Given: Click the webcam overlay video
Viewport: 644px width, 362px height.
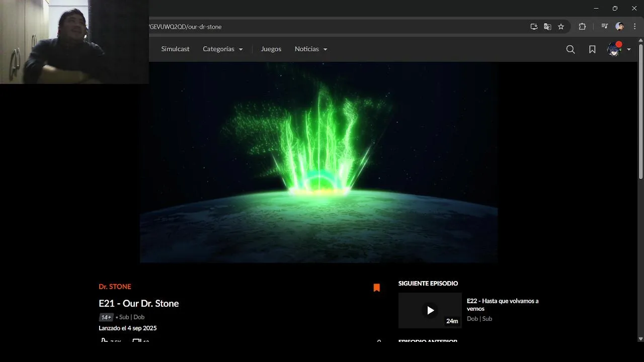Looking at the screenshot, I should pos(74,42).
